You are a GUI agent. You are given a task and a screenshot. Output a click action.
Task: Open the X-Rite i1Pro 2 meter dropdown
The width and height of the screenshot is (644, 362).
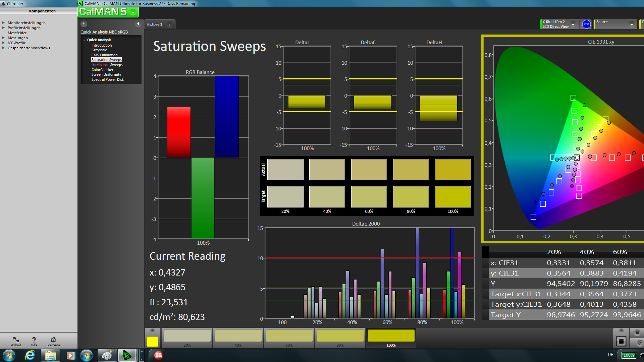573,24
